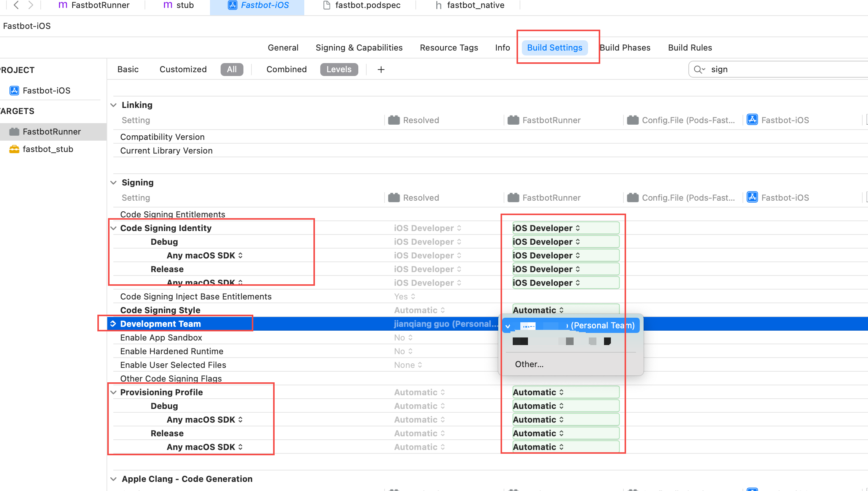Change Code Signing Identity FastbotRunner value

click(565, 228)
